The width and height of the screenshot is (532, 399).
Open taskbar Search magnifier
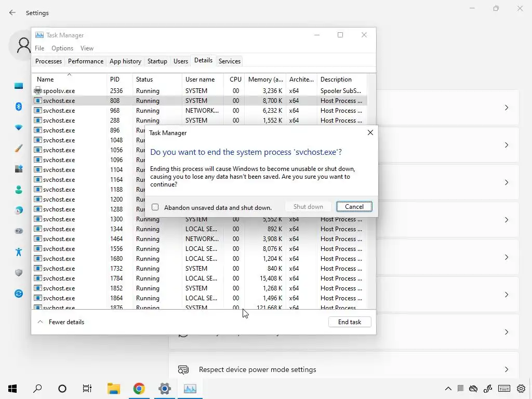[37, 389]
